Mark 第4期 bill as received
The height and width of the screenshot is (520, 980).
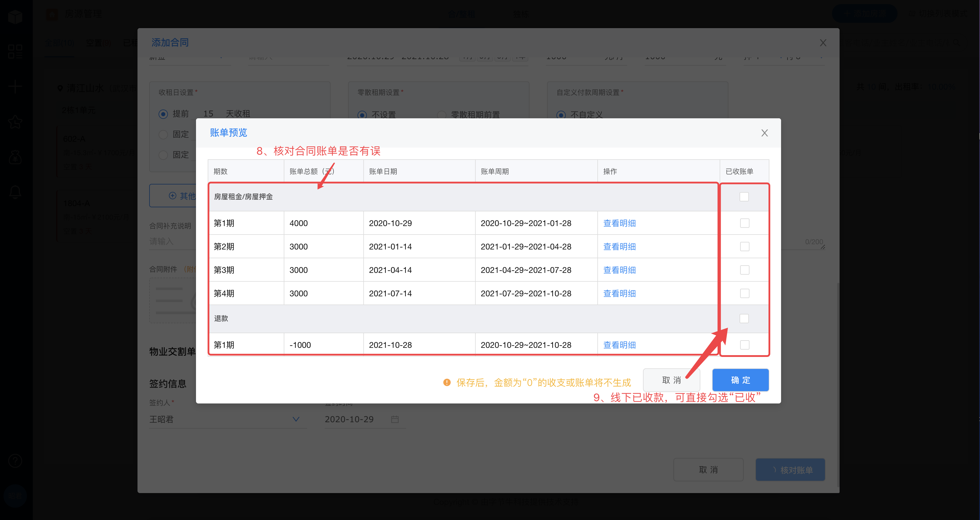pyautogui.click(x=745, y=293)
